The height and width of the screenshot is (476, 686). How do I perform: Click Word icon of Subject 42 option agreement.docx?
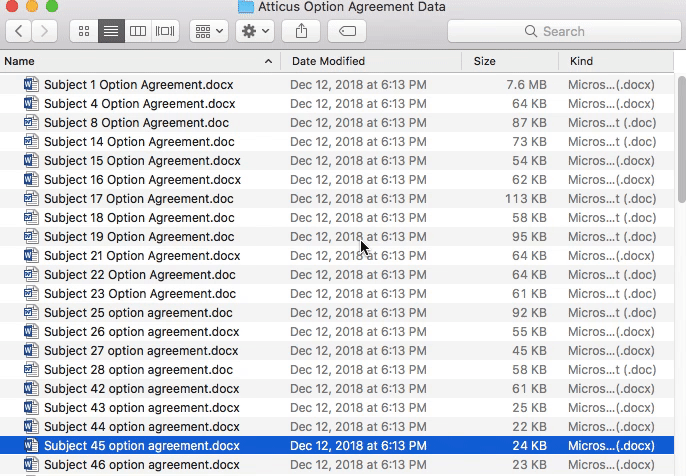tap(31, 388)
